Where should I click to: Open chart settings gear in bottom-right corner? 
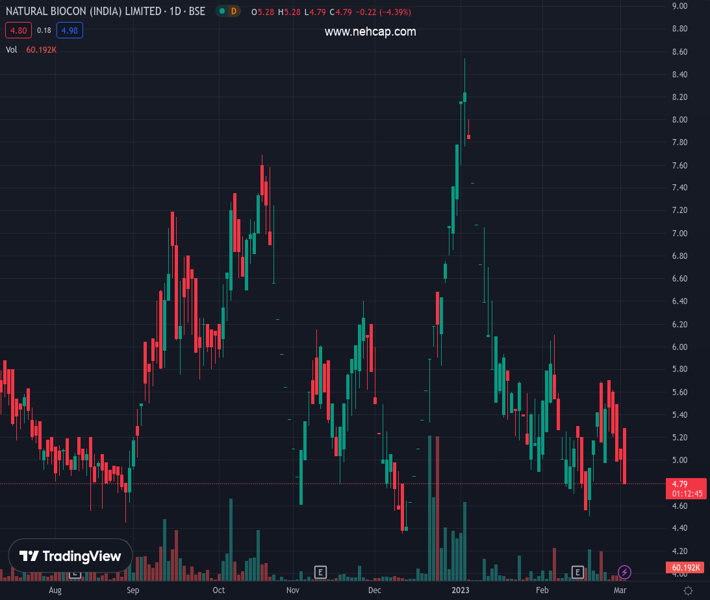688,591
